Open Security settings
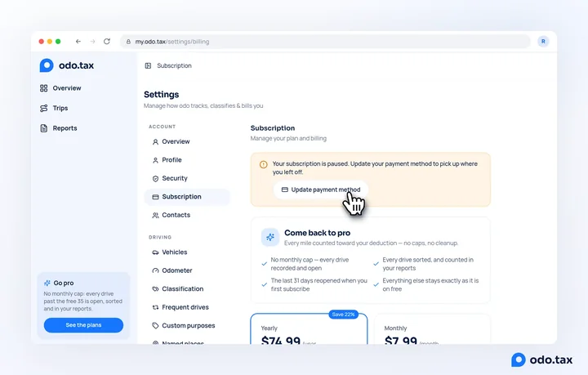 coord(187,178)
